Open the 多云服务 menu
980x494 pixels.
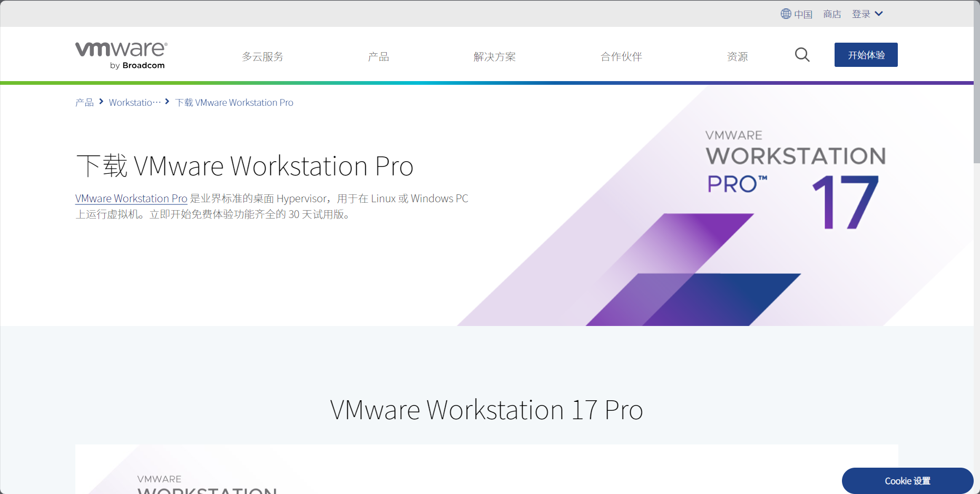262,56
